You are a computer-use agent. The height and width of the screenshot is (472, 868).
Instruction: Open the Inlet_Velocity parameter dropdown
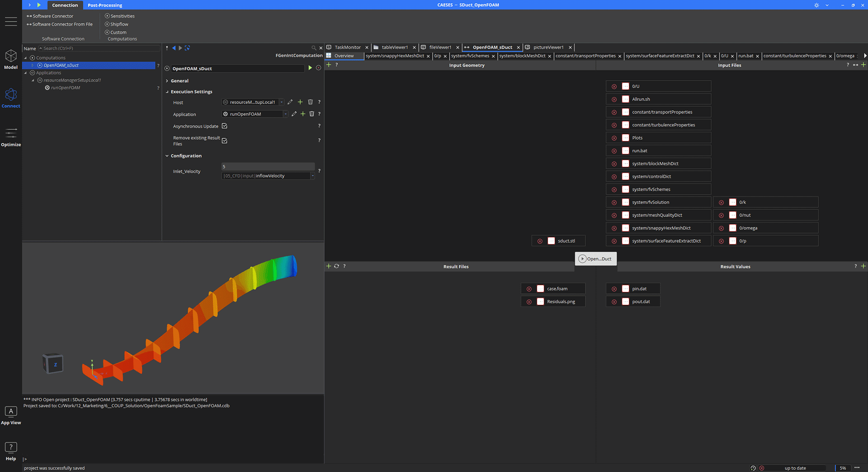(x=312, y=176)
